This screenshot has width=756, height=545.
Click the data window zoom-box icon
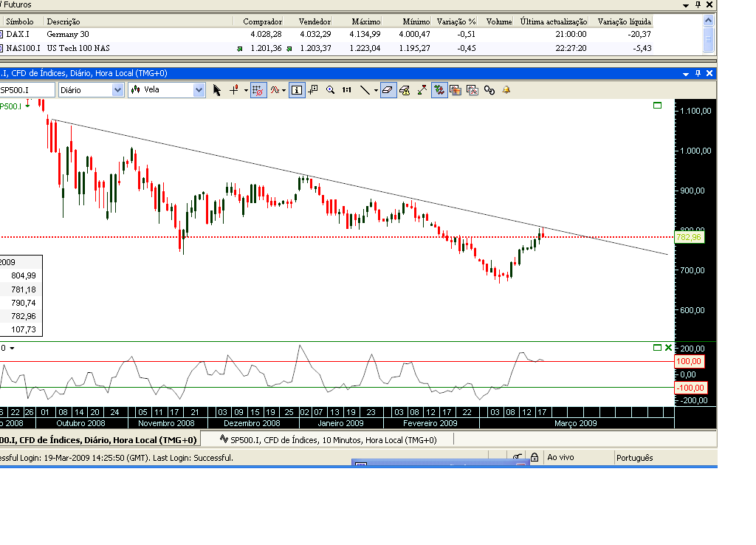[313, 90]
